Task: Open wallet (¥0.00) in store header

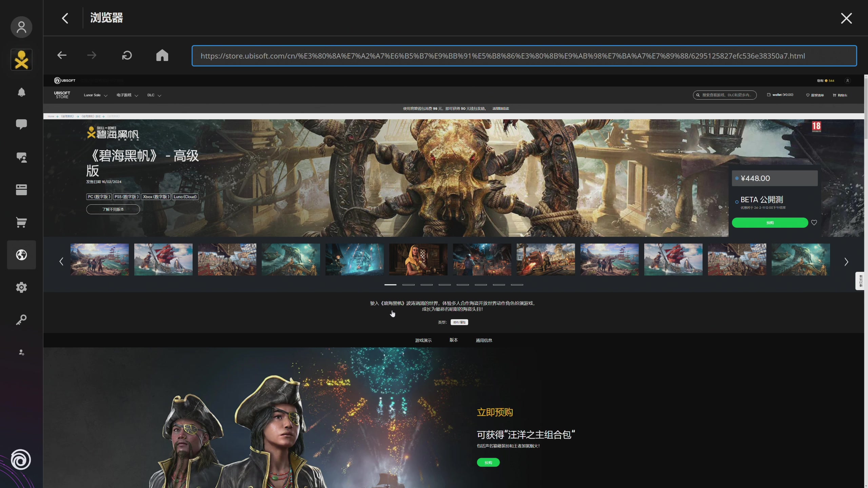Action: [780, 95]
